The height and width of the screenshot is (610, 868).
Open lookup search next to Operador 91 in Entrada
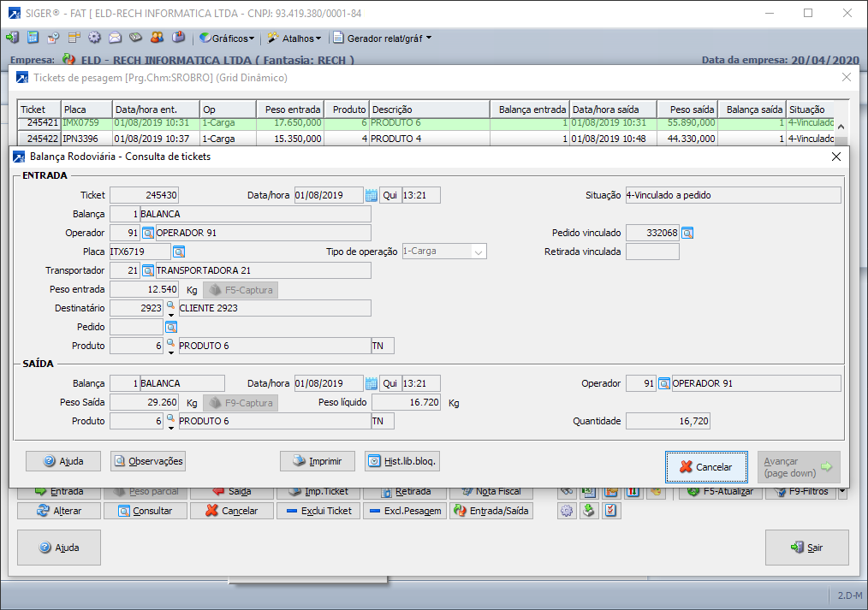click(148, 233)
